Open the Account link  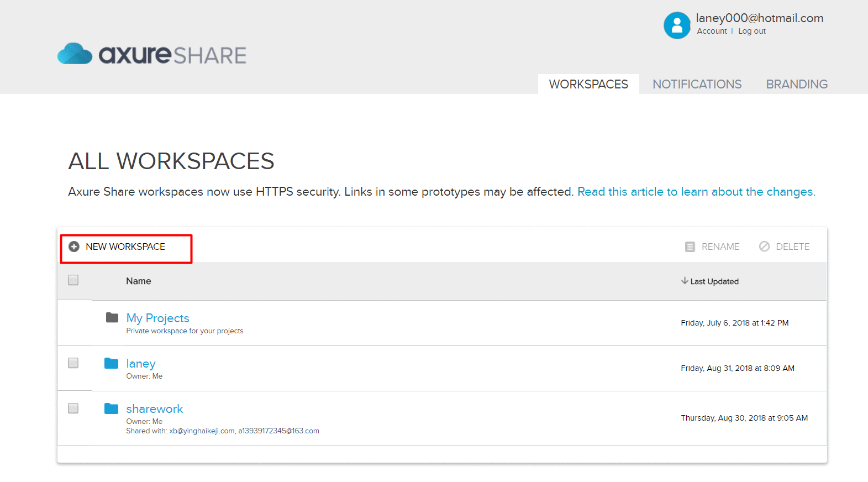[x=712, y=31]
